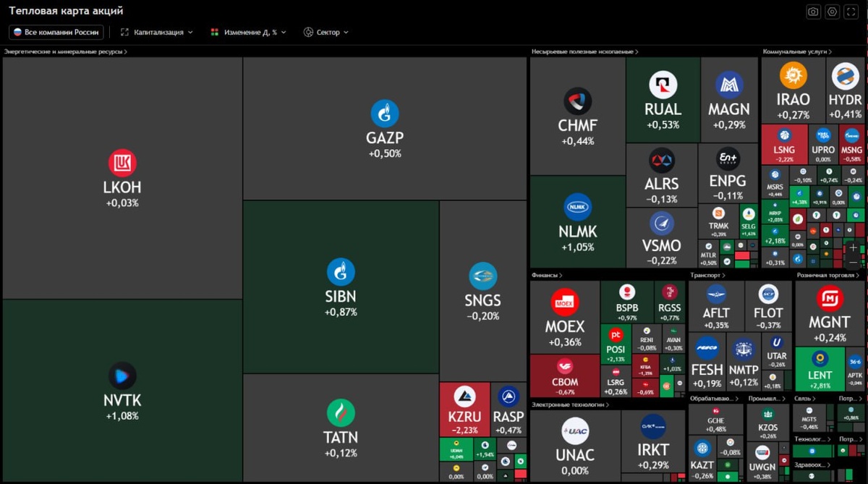Expand the Здравоохранение sector header
This screenshot has height=484, width=868.
click(812, 465)
